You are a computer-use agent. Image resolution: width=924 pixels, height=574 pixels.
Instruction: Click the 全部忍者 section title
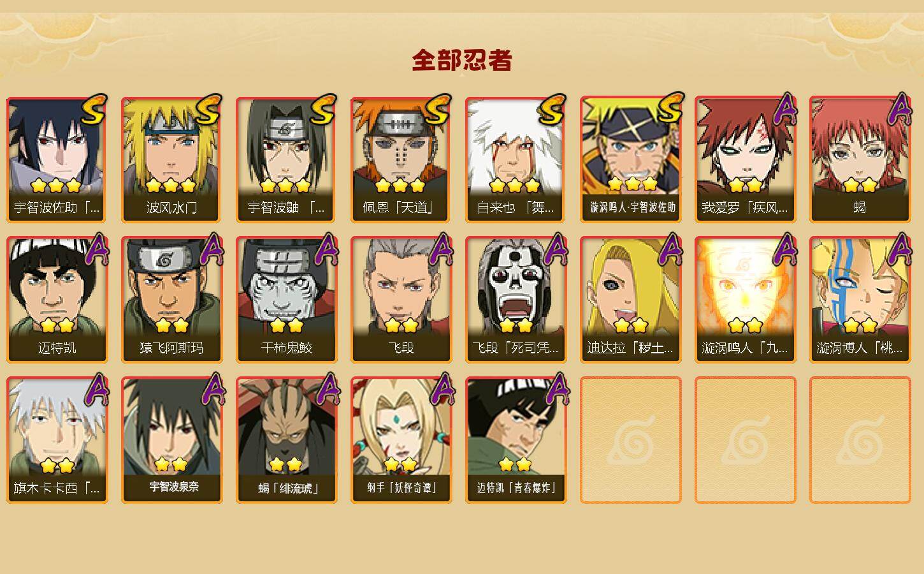(x=462, y=61)
